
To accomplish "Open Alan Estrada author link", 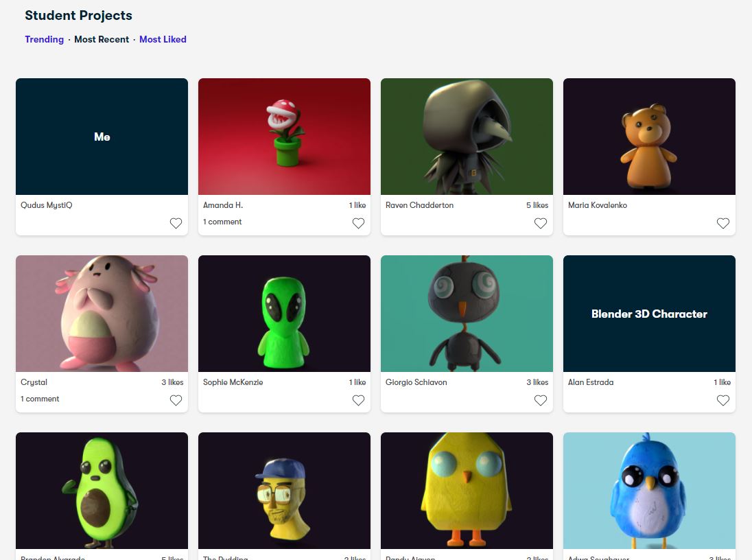I will pos(591,382).
